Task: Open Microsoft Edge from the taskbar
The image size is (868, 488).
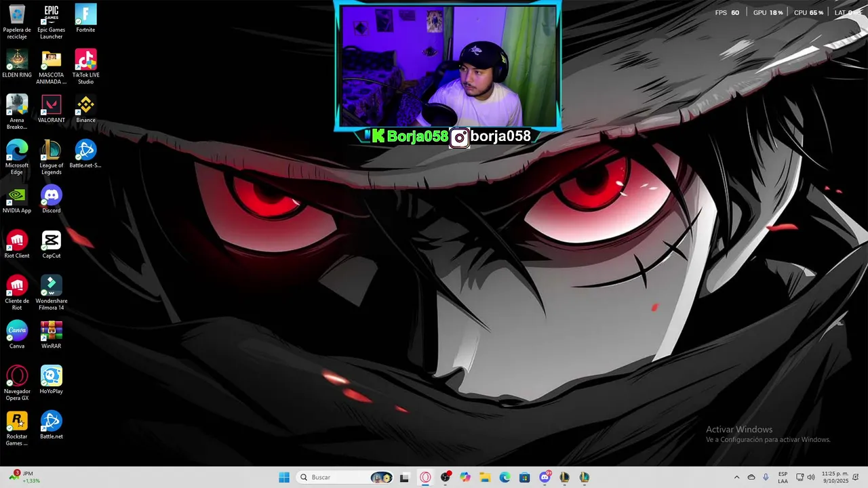Action: click(505, 477)
